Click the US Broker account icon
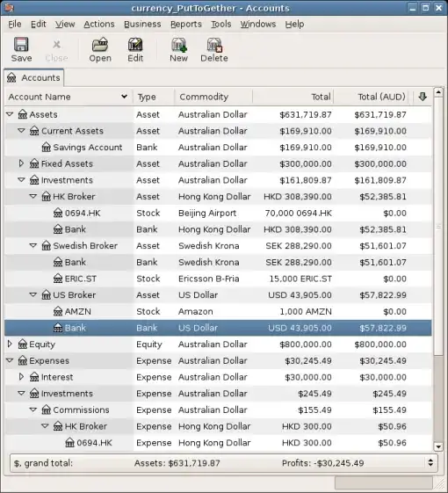Viewport: 448px width, 493px height. (47, 295)
